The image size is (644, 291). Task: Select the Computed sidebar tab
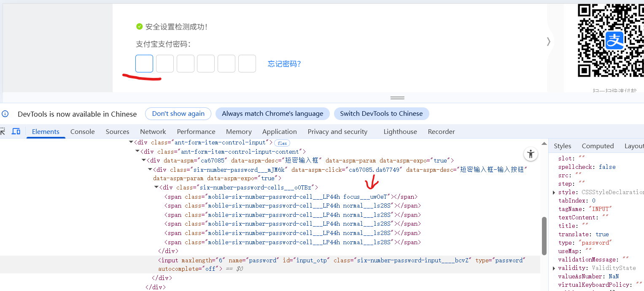598,146
